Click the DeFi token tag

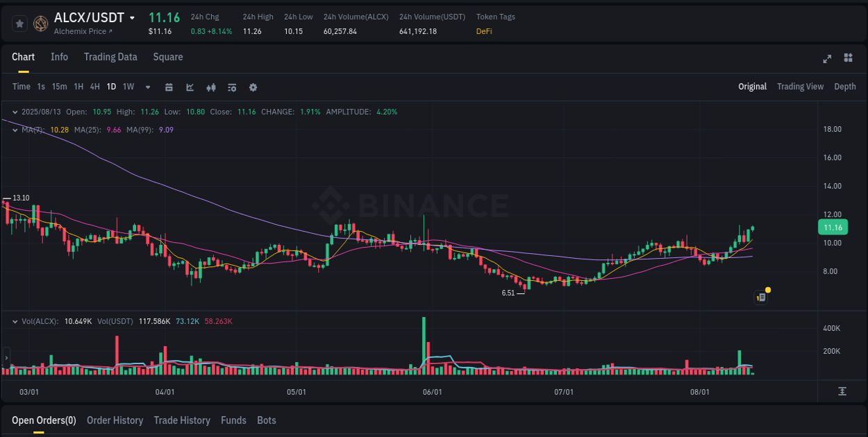(x=483, y=31)
